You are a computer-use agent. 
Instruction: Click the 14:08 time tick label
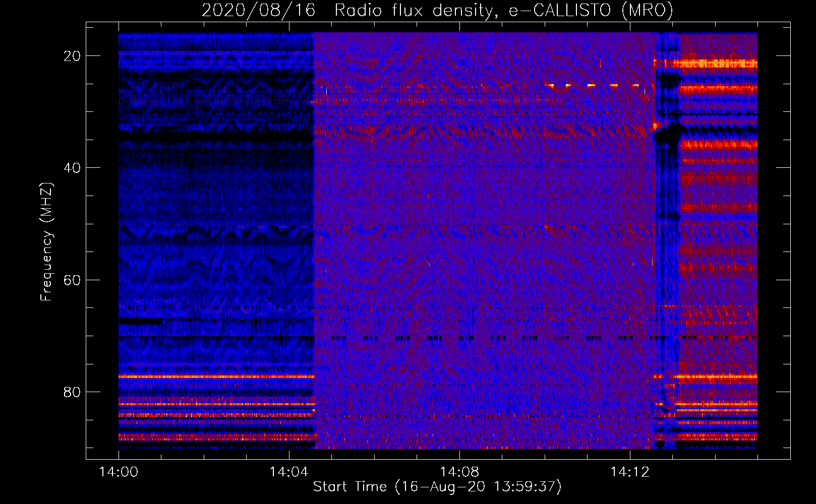[x=459, y=472]
